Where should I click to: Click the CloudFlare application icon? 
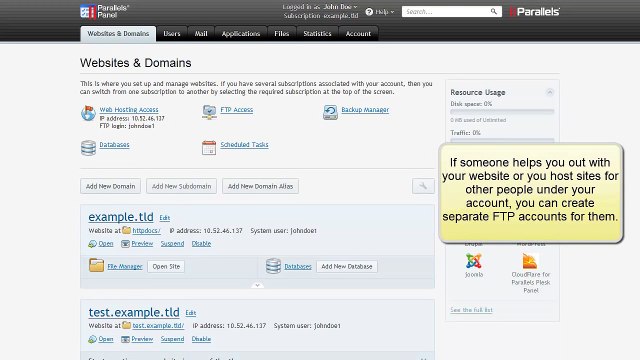530,261
